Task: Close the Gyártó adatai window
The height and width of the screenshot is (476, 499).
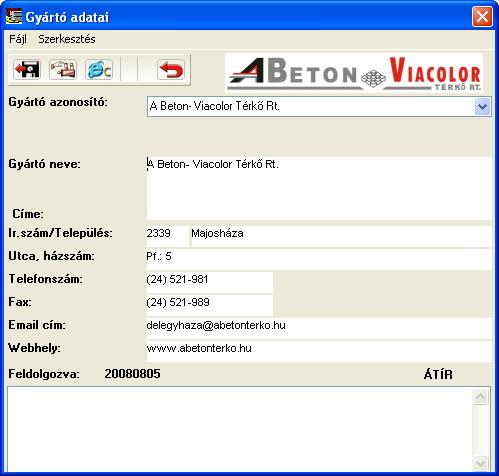Action: point(482,17)
